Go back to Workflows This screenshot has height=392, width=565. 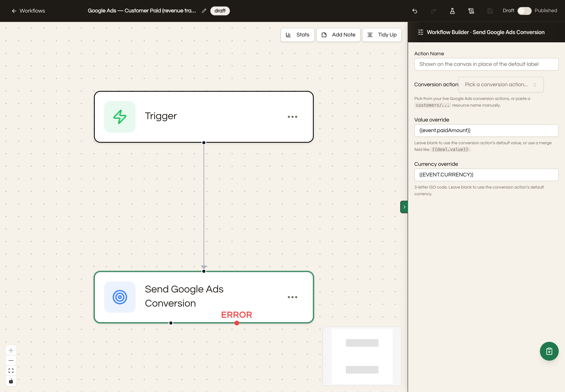click(x=28, y=11)
